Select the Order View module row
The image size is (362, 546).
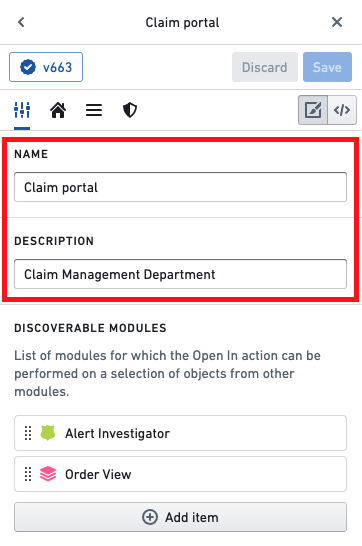click(x=180, y=474)
